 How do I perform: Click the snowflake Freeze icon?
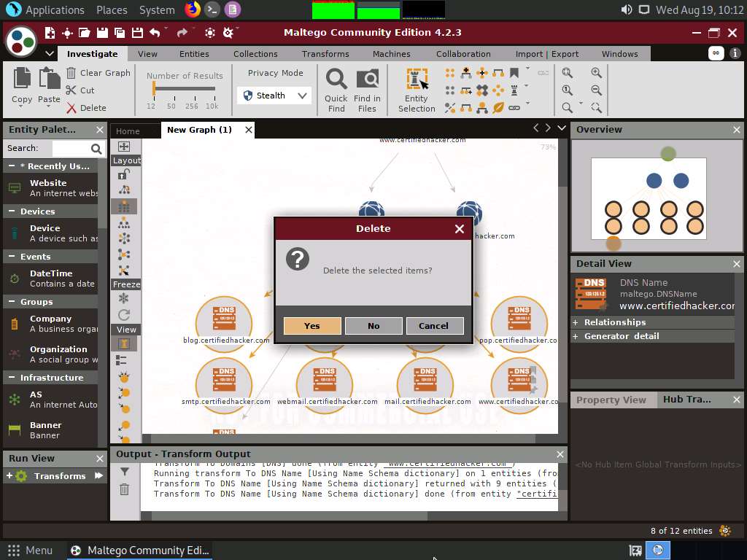124,298
